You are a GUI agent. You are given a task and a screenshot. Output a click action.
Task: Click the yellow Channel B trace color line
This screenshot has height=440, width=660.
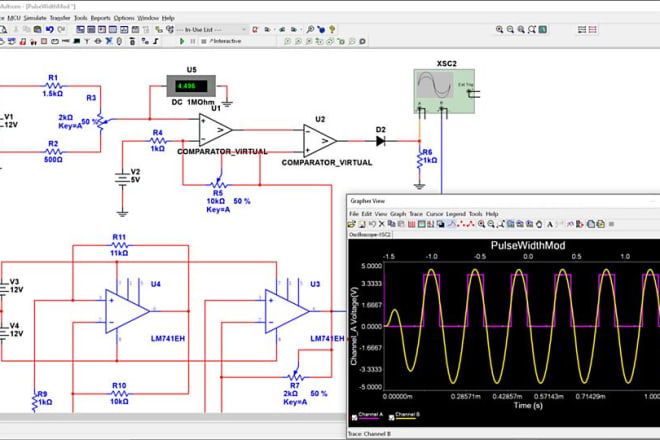[x=407, y=419]
